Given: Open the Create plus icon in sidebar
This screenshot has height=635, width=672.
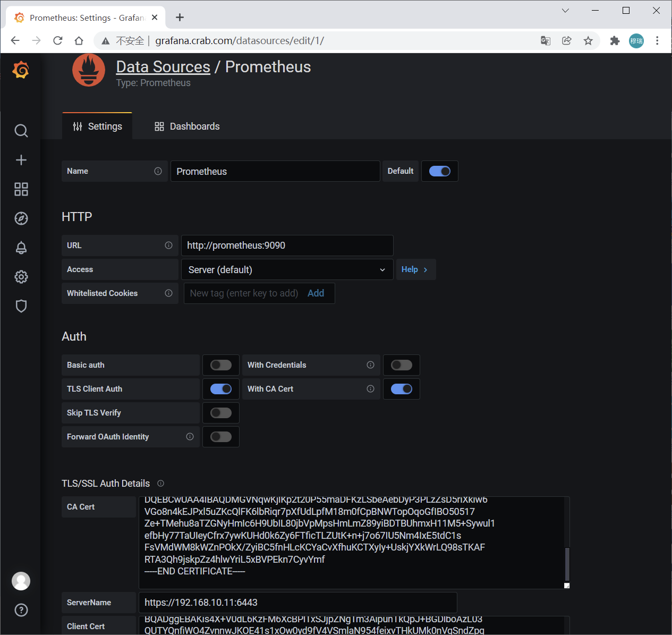Looking at the screenshot, I should pos(21,160).
